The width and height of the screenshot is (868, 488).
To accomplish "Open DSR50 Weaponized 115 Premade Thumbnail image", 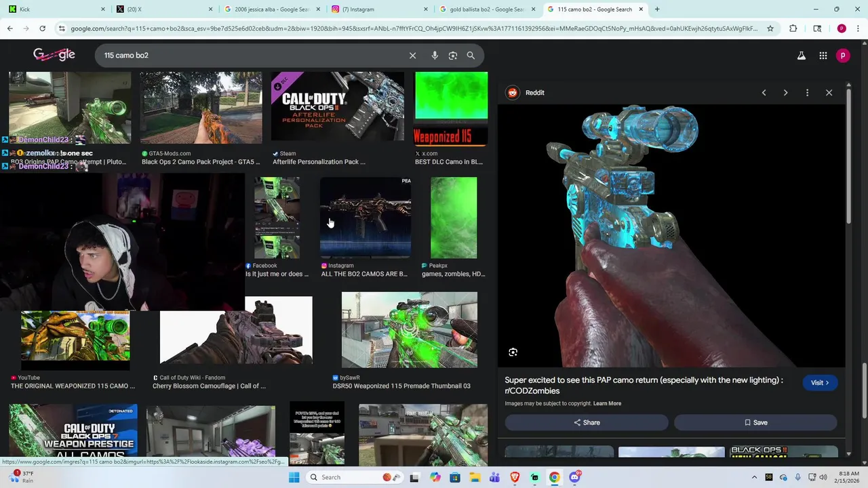I will 410,330.
